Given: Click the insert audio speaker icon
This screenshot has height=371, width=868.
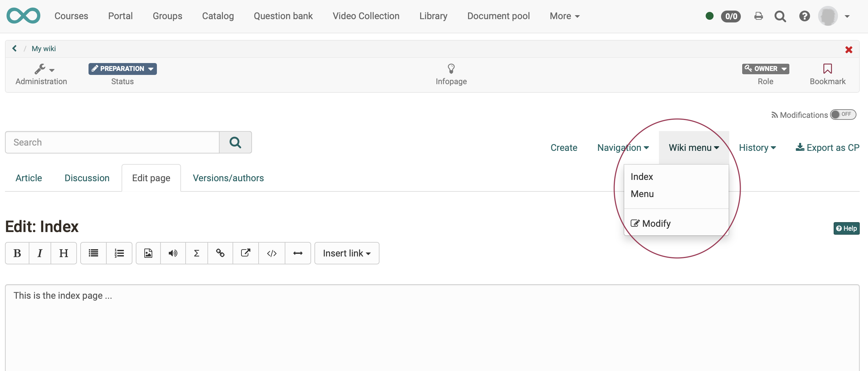Looking at the screenshot, I should 173,253.
